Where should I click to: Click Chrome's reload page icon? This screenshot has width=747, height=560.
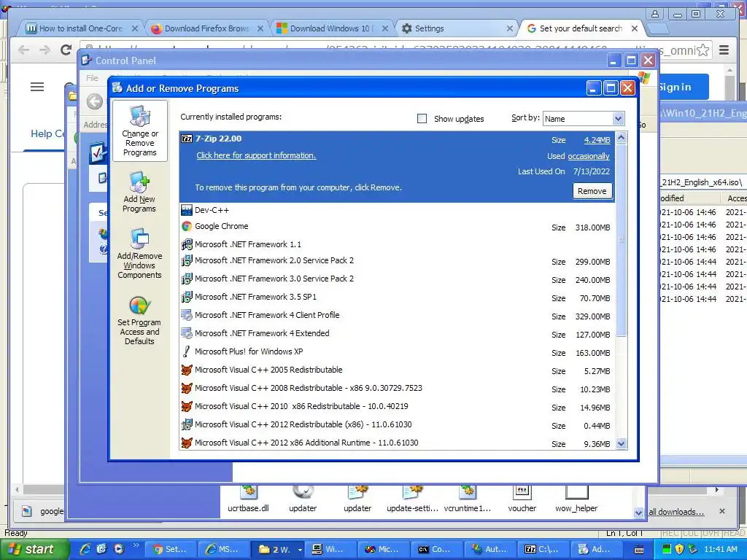66,50
